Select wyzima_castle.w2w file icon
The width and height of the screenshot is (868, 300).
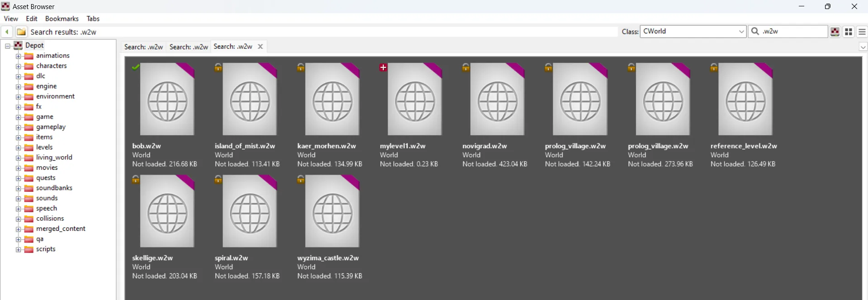pyautogui.click(x=332, y=211)
